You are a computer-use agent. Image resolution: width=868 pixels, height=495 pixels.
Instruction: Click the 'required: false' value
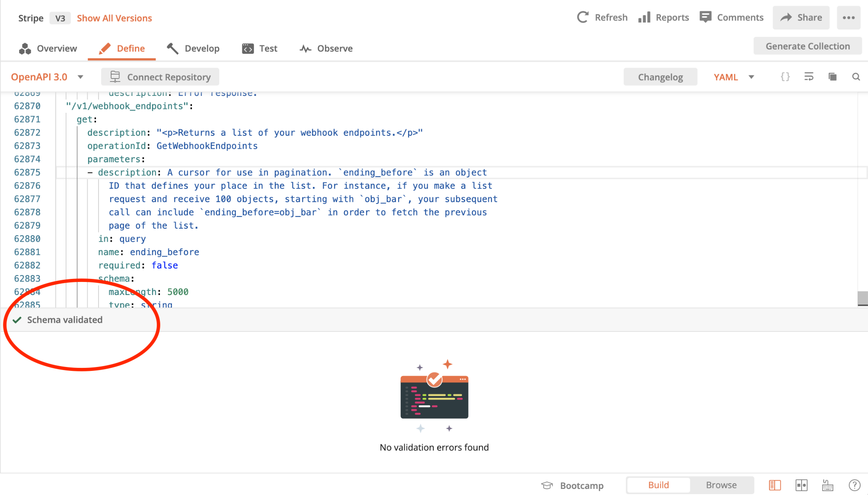(x=165, y=266)
